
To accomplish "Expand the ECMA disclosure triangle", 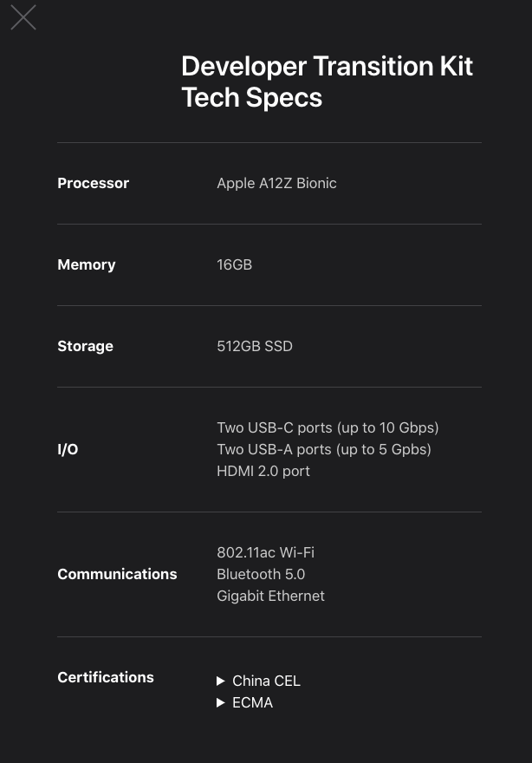I will click(x=221, y=702).
